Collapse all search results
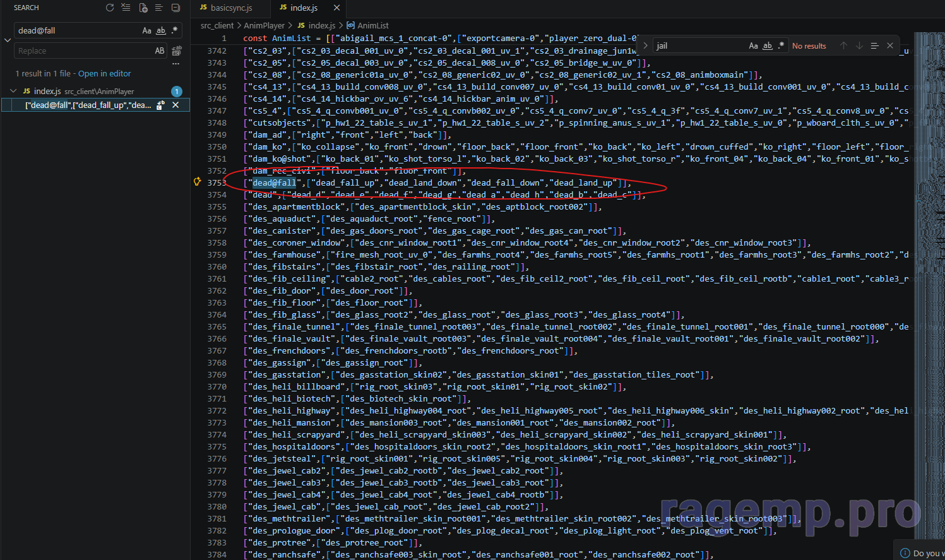This screenshot has width=945, height=560. [176, 8]
